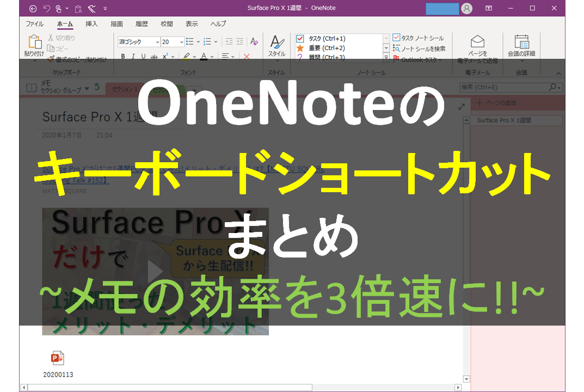Open the ヘルプ tab
Image resolution: width=584 pixels, height=392 pixels.
point(218,24)
